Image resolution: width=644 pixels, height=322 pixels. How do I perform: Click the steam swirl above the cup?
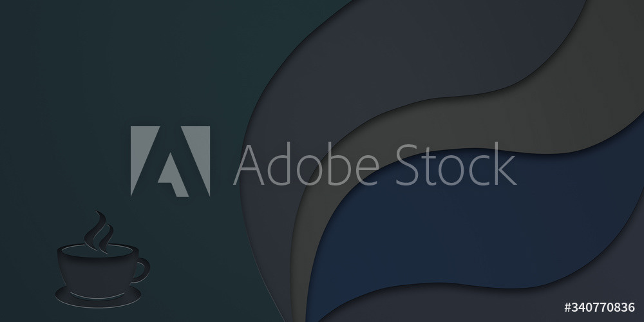coord(99,231)
